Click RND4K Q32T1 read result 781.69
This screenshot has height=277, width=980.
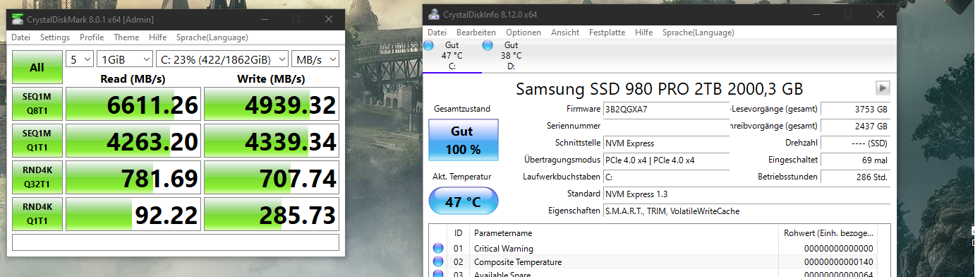click(x=133, y=177)
